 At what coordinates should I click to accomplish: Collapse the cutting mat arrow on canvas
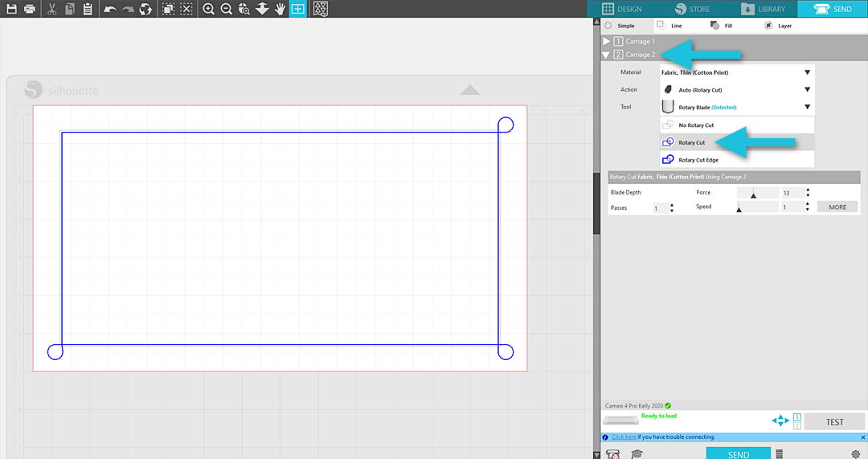click(x=470, y=90)
